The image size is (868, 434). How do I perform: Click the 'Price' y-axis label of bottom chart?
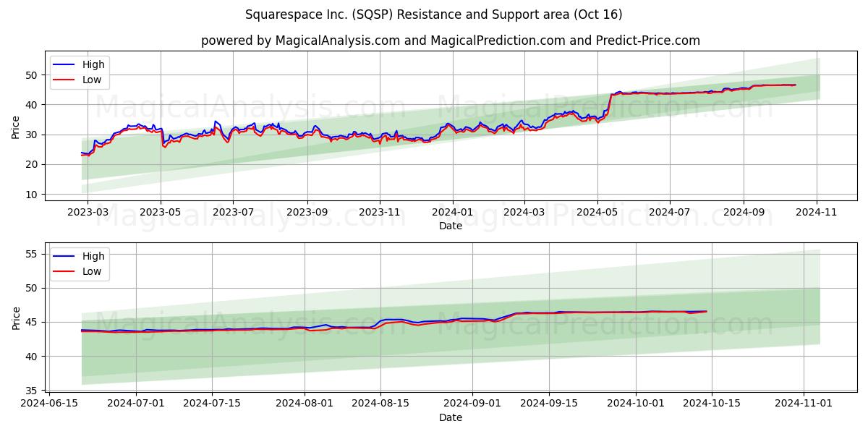(16, 318)
